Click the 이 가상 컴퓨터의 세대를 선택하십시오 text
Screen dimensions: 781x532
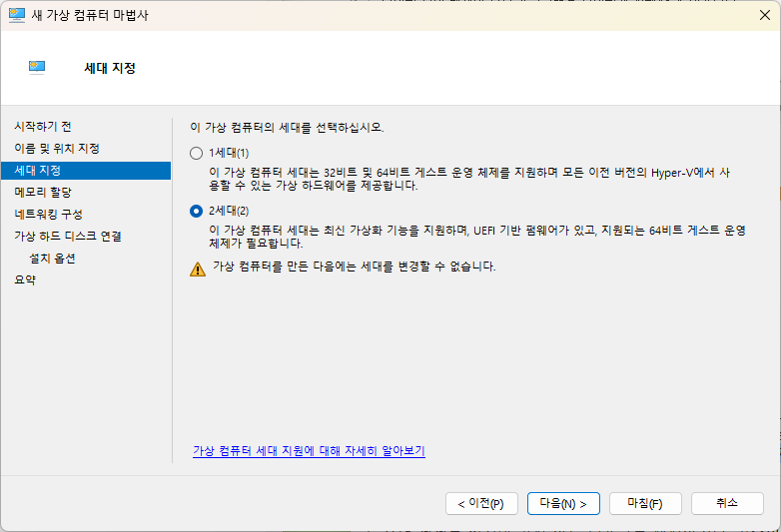(x=287, y=128)
